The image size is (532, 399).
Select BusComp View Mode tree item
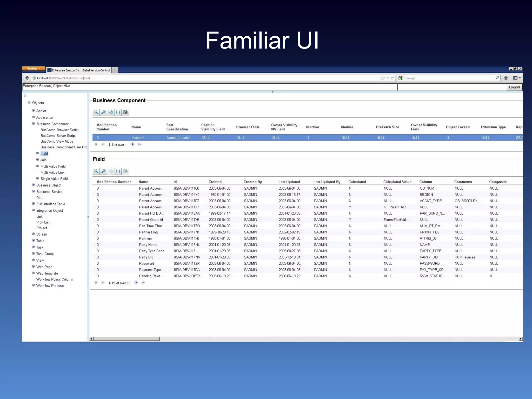(57, 141)
